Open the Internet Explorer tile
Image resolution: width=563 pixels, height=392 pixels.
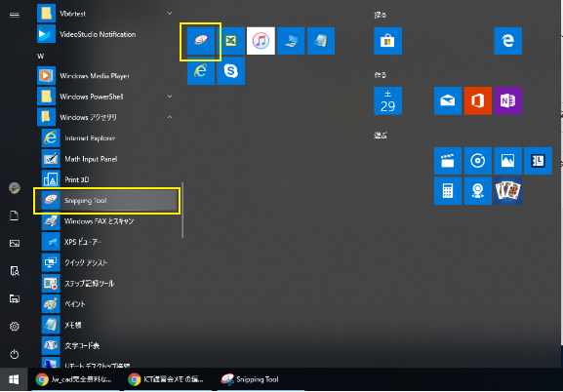click(201, 71)
